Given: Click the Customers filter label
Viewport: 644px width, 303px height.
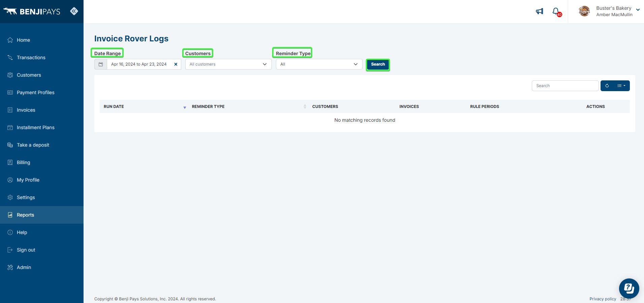Looking at the screenshot, I should pyautogui.click(x=198, y=53).
